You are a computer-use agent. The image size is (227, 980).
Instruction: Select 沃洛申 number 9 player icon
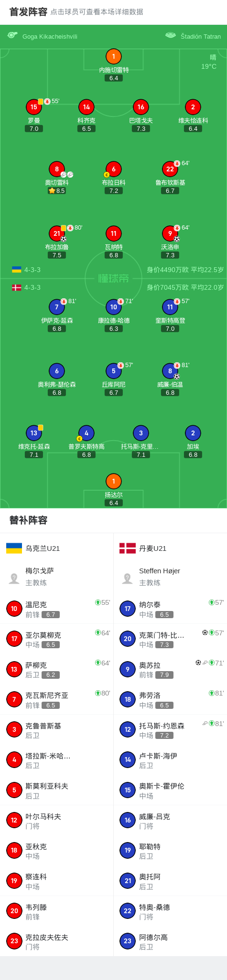tap(170, 233)
